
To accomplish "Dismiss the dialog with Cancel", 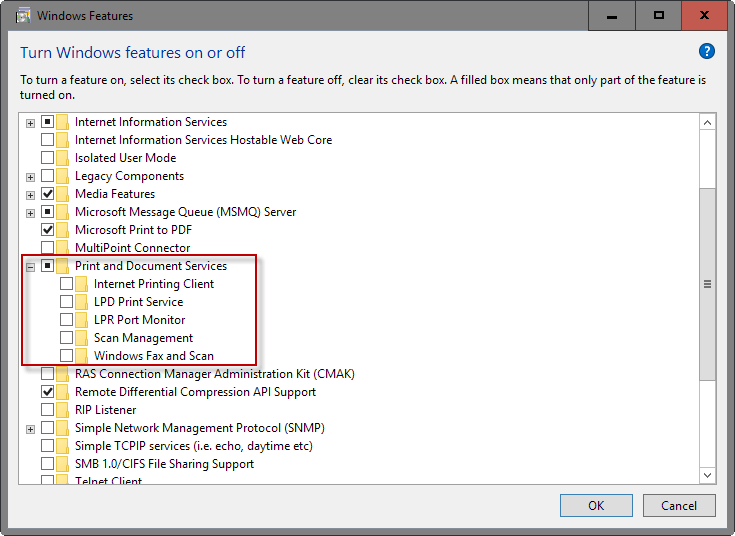I will tap(679, 506).
